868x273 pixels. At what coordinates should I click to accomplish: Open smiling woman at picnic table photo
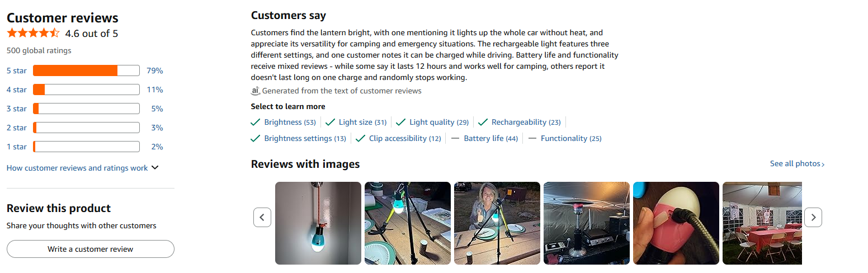click(x=497, y=223)
